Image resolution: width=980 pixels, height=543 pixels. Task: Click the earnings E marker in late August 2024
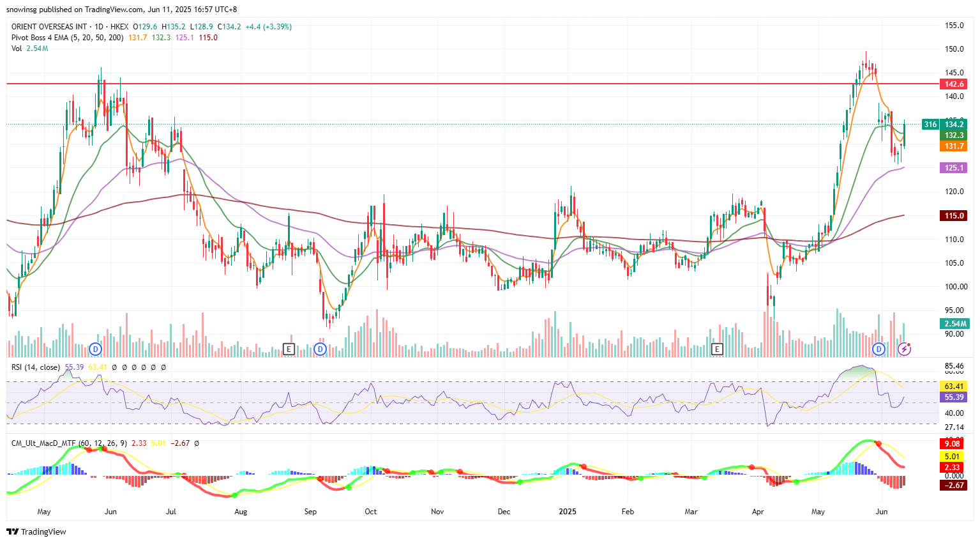(x=289, y=349)
